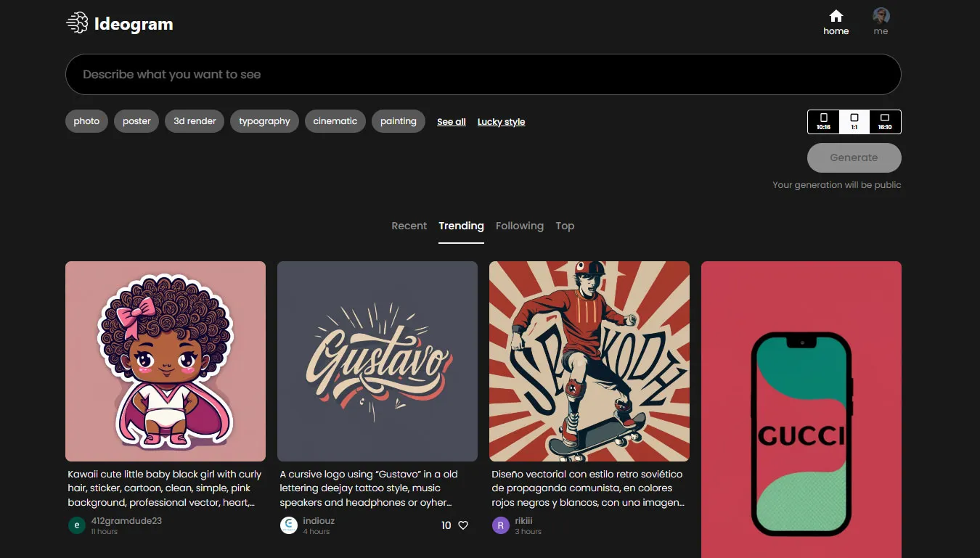Click the 'Your generation will be public' notice
980x558 pixels.
click(837, 185)
